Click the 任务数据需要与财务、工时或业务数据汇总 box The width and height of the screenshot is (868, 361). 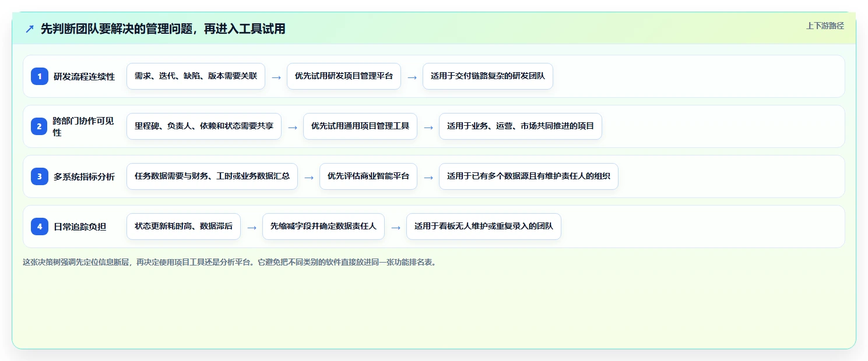[212, 176]
